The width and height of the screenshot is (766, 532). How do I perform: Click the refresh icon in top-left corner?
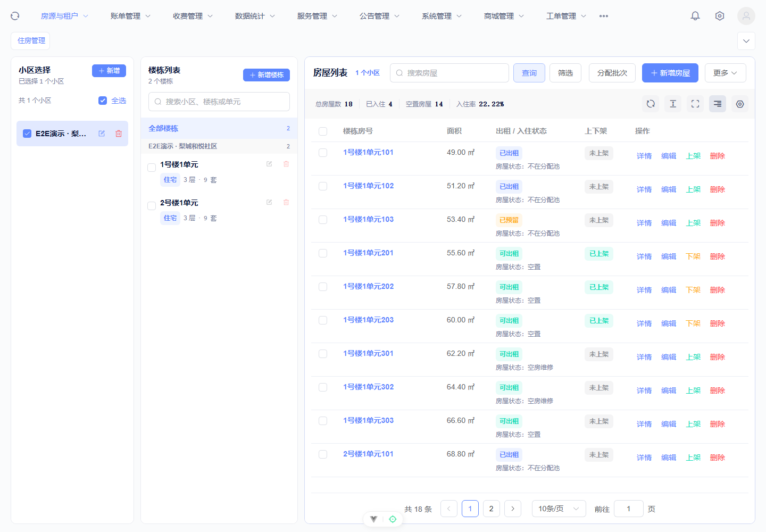[x=15, y=16]
